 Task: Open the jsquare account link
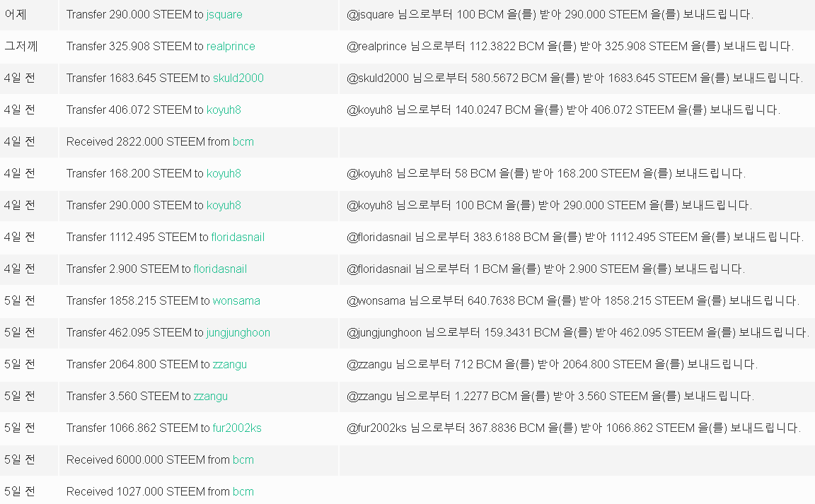click(224, 15)
